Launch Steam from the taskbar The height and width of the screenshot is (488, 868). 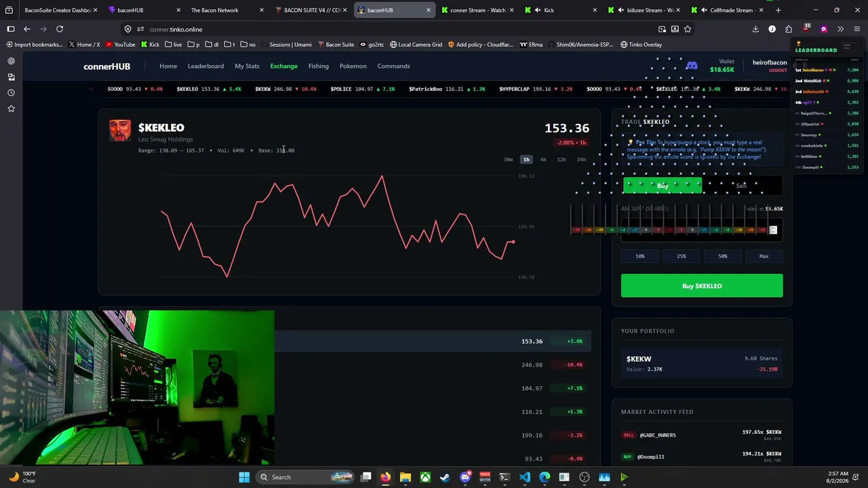click(445, 477)
